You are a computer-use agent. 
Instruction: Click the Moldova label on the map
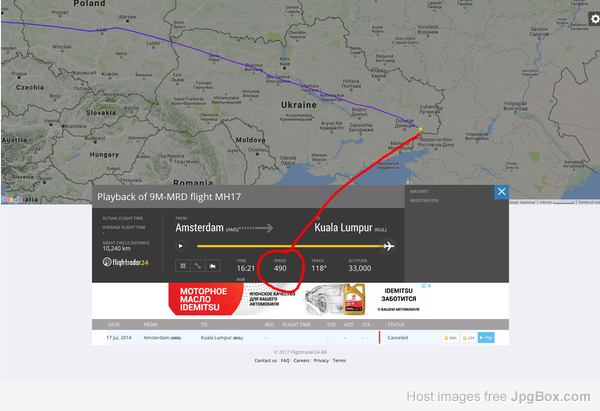251,140
